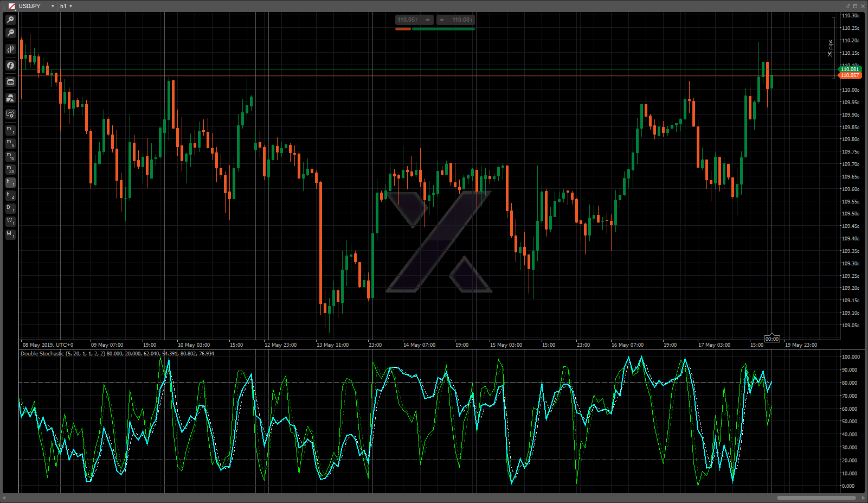Open the indicators function icon
The height and width of the screenshot is (503, 868).
tap(10, 66)
